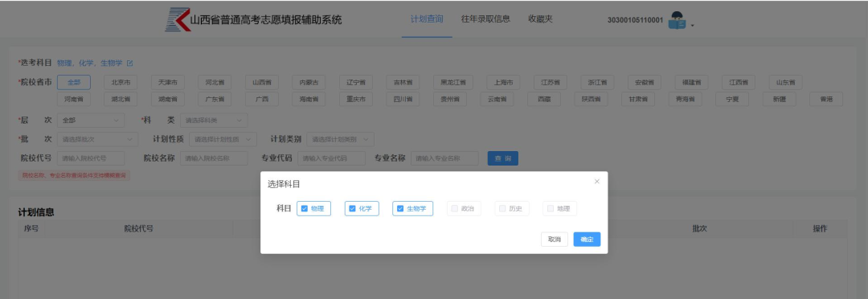Select 山东省 province filter
868x299 pixels.
786,83
